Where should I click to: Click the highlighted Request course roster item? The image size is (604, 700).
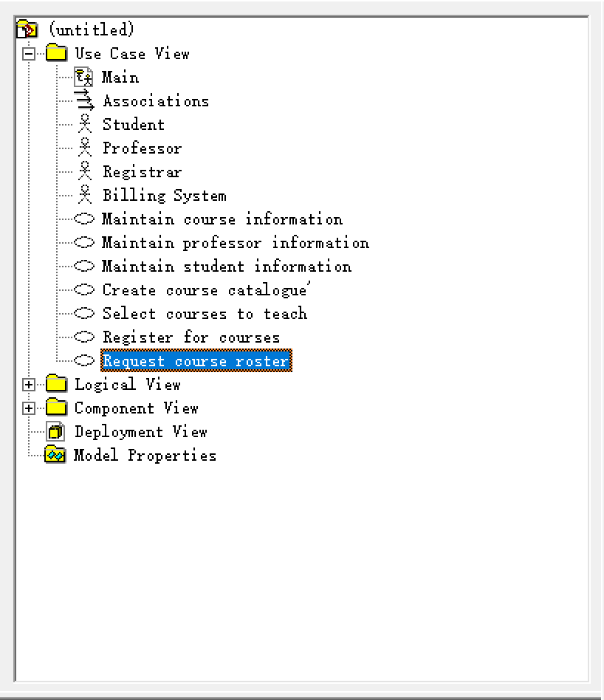tap(196, 361)
